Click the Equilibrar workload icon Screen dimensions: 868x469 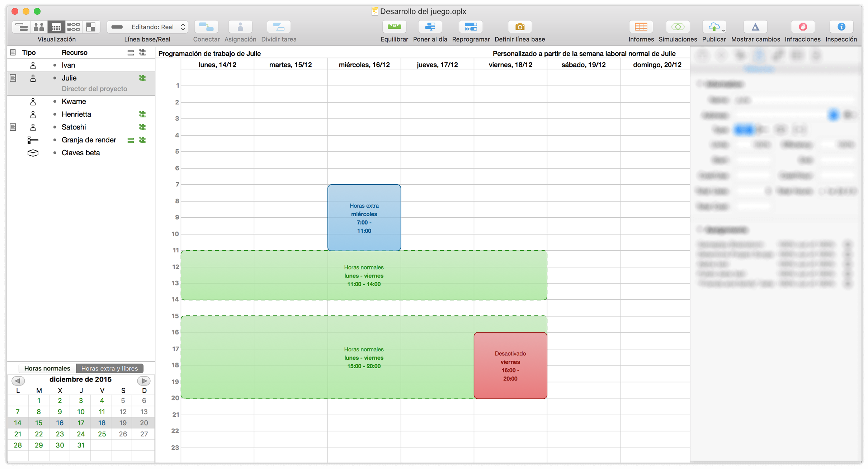click(394, 27)
